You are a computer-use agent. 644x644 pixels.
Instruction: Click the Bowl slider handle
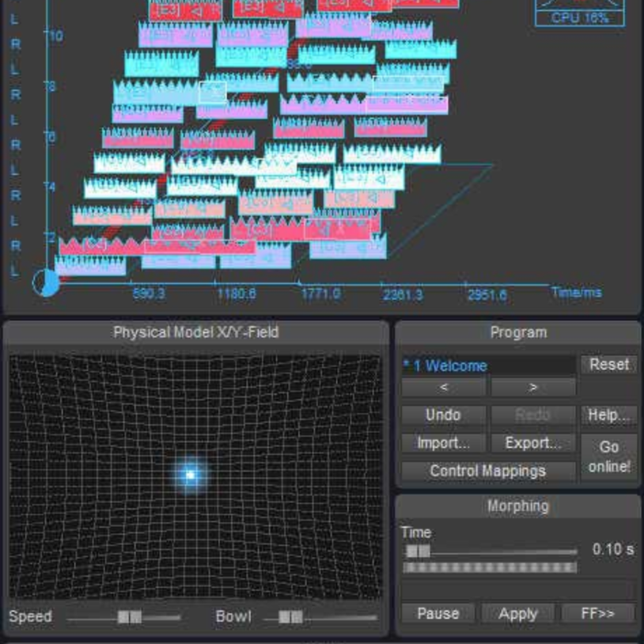(x=290, y=617)
